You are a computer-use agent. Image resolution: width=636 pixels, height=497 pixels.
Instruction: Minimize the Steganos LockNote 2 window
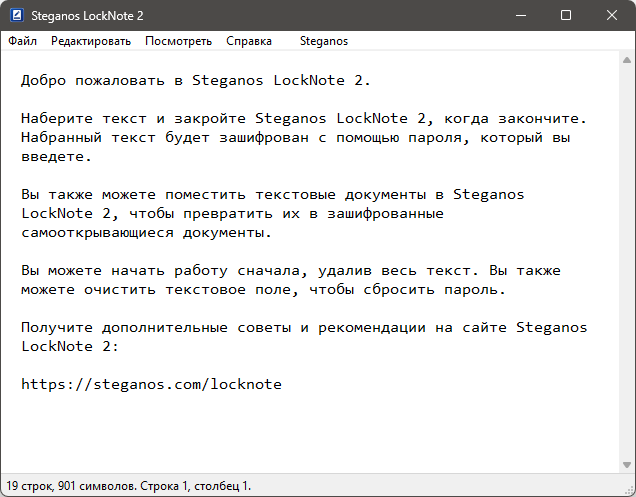coord(521,15)
